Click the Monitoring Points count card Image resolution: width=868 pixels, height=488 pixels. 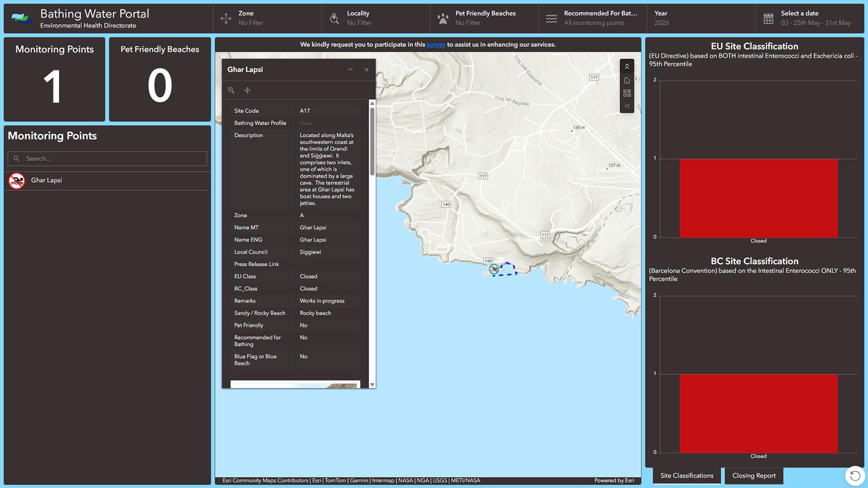pos(55,79)
